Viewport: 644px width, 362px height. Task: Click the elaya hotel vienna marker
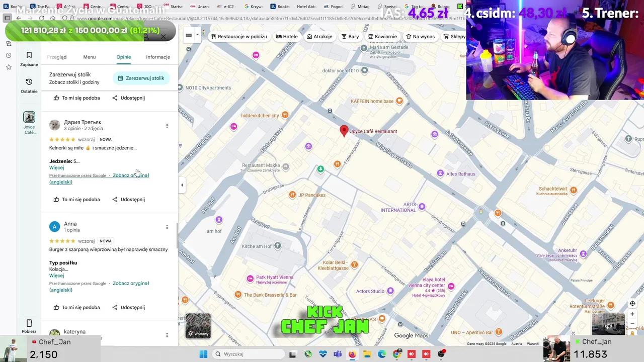[451, 287]
